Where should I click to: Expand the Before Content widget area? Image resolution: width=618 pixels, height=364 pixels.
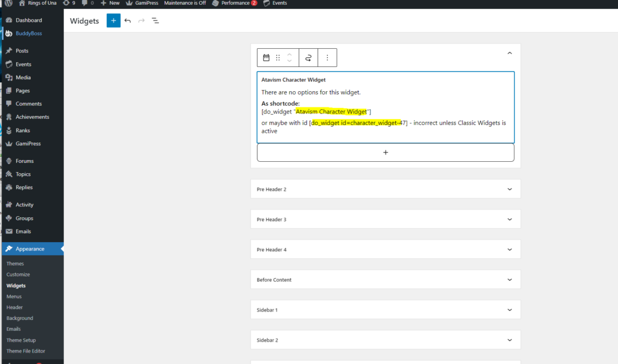coord(509,279)
